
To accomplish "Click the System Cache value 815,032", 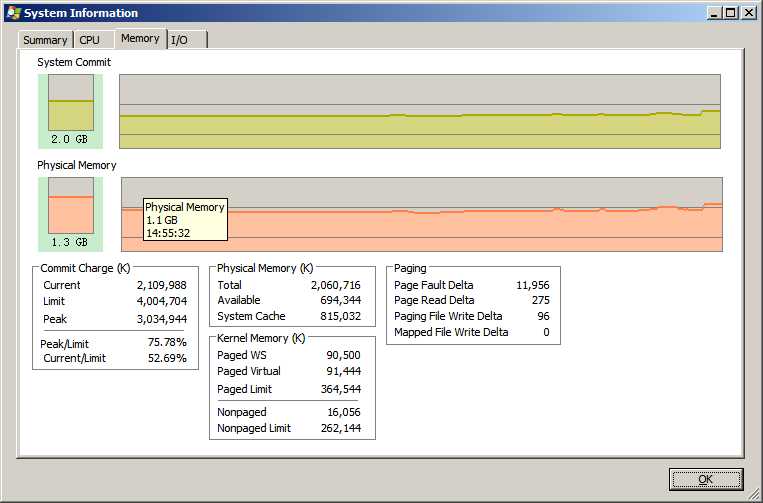I will (340, 316).
